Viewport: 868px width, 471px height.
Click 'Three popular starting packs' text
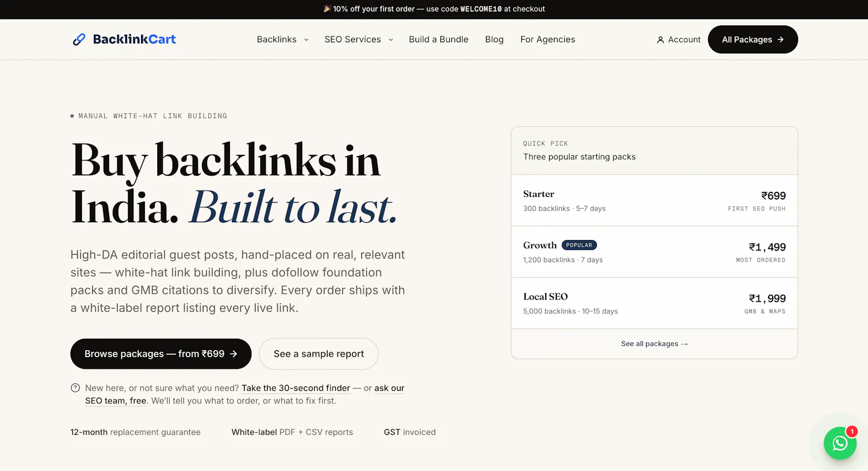(x=579, y=157)
